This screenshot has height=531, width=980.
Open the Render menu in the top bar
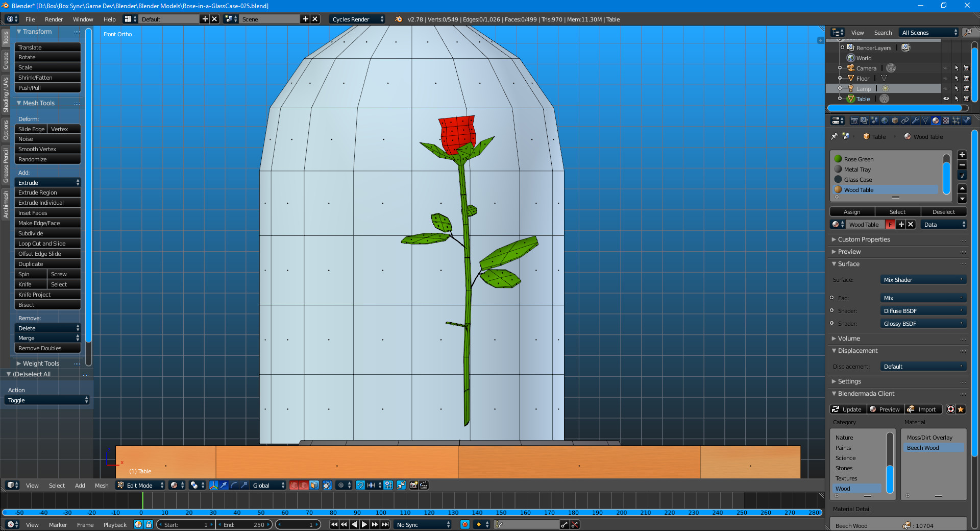tap(54, 19)
